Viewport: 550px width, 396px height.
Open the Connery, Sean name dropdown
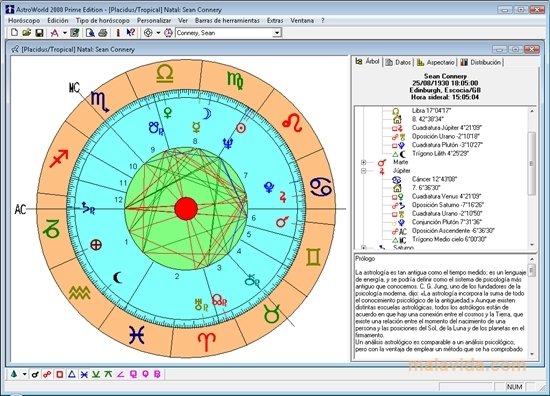(277, 33)
